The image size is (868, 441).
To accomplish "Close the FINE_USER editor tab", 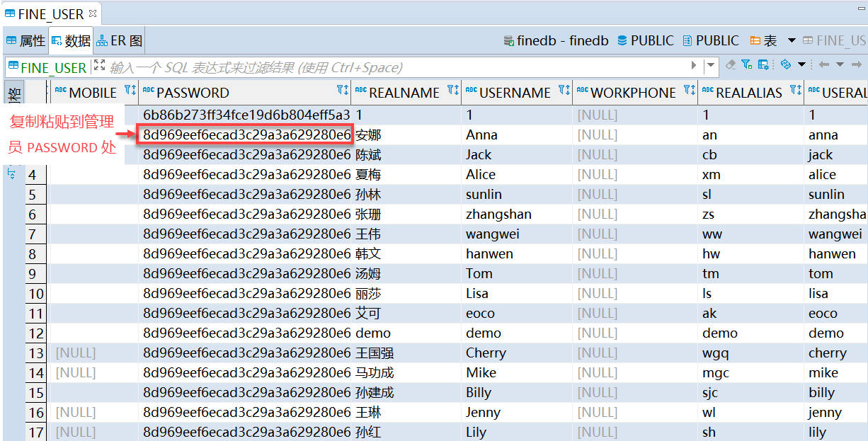I will 93,13.
